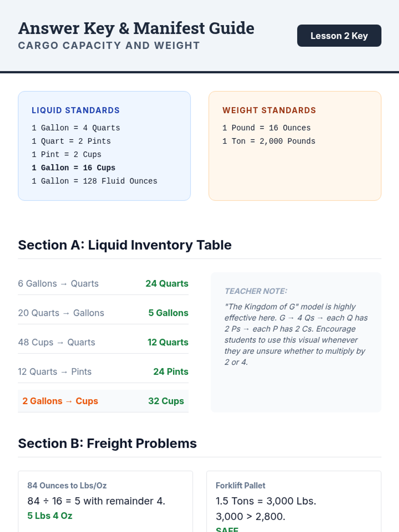Click the bold 1 Gallon = 16 Cups line
The image size is (399, 532).
pos(73,168)
